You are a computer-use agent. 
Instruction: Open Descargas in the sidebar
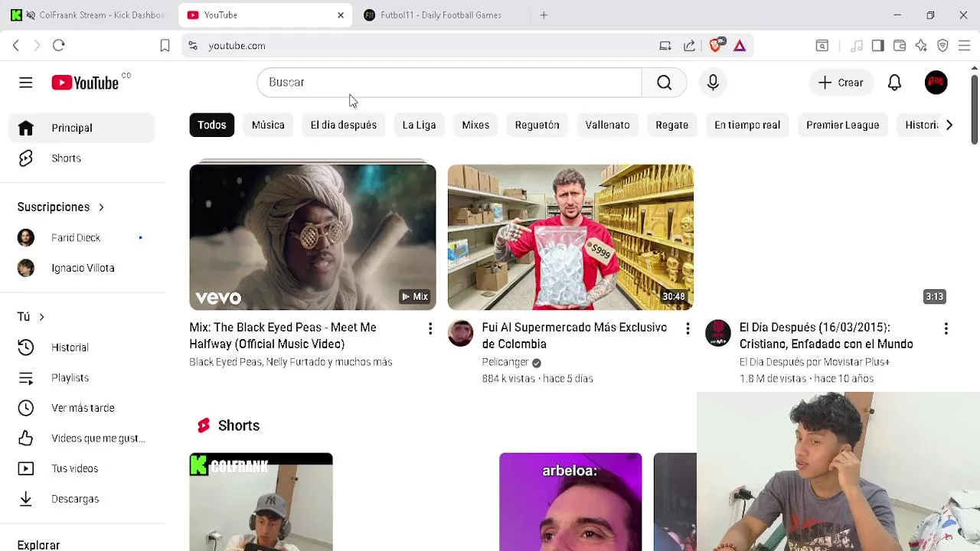82,499
